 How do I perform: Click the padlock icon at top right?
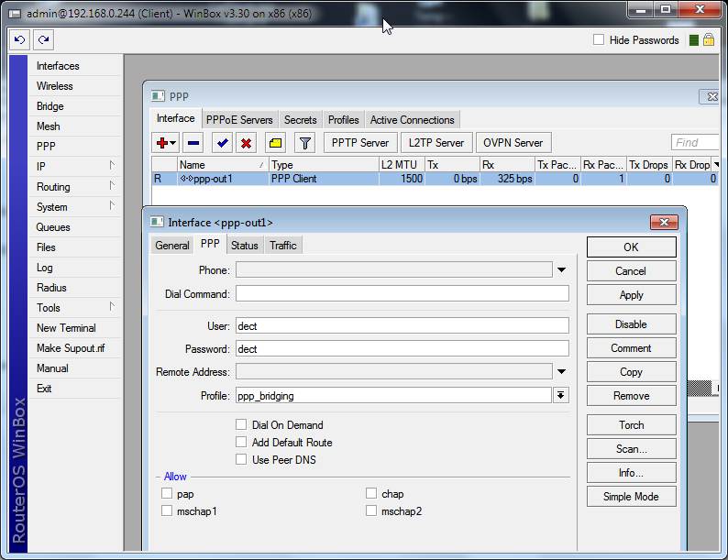click(x=709, y=40)
